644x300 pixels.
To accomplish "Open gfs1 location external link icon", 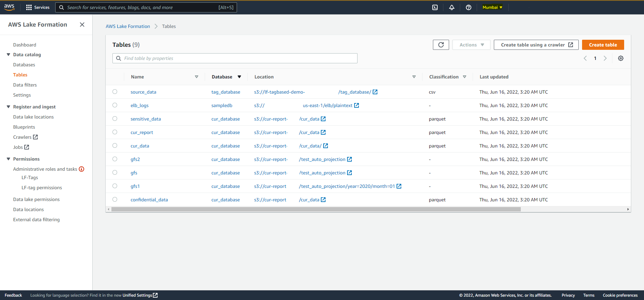I will 399,186.
